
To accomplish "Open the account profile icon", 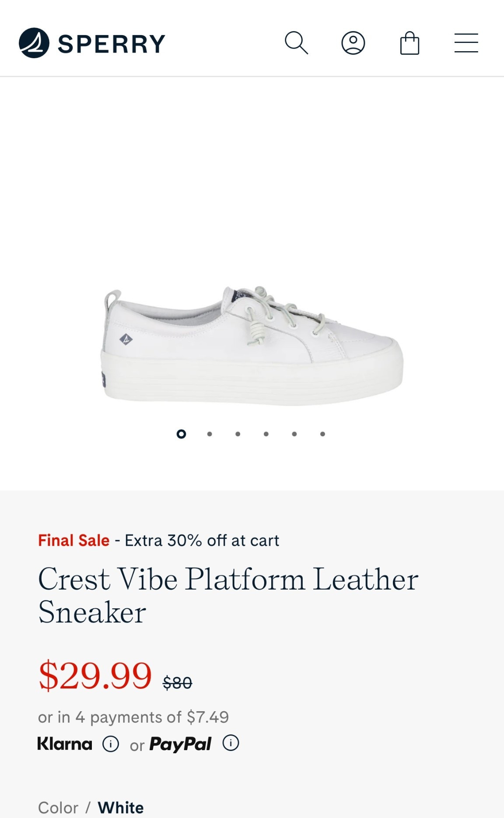I will (x=353, y=43).
